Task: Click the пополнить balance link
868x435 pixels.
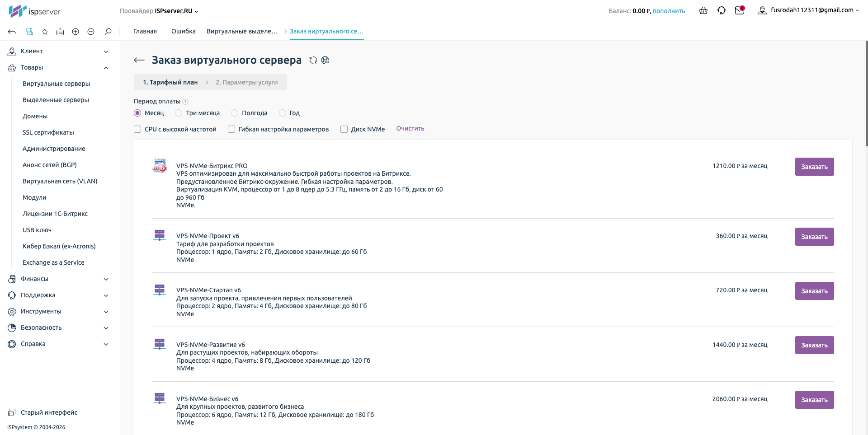Action: click(669, 11)
